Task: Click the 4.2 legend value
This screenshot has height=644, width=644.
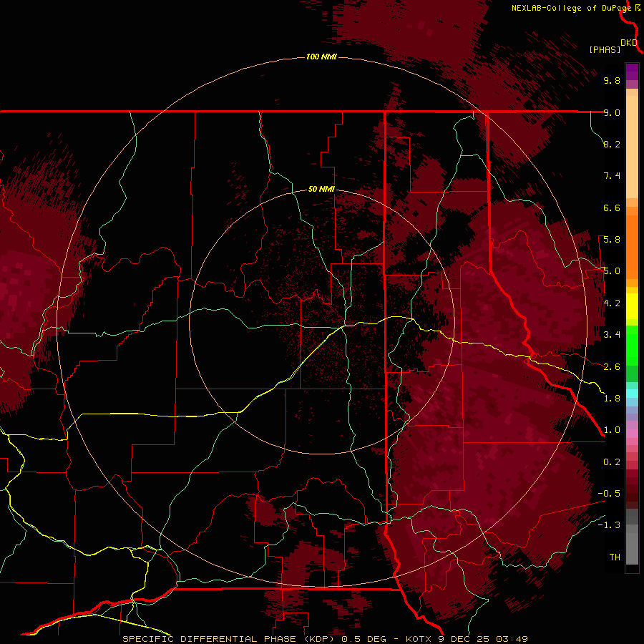Action: 612,303
